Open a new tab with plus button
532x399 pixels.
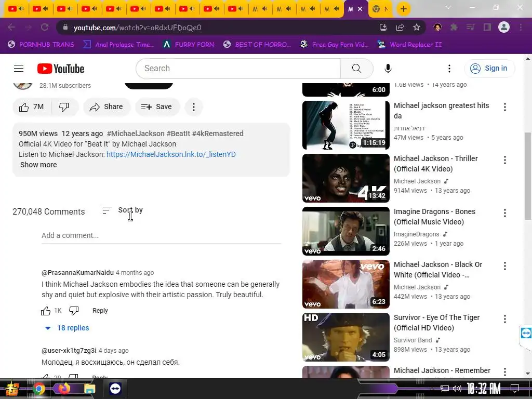coord(403,9)
